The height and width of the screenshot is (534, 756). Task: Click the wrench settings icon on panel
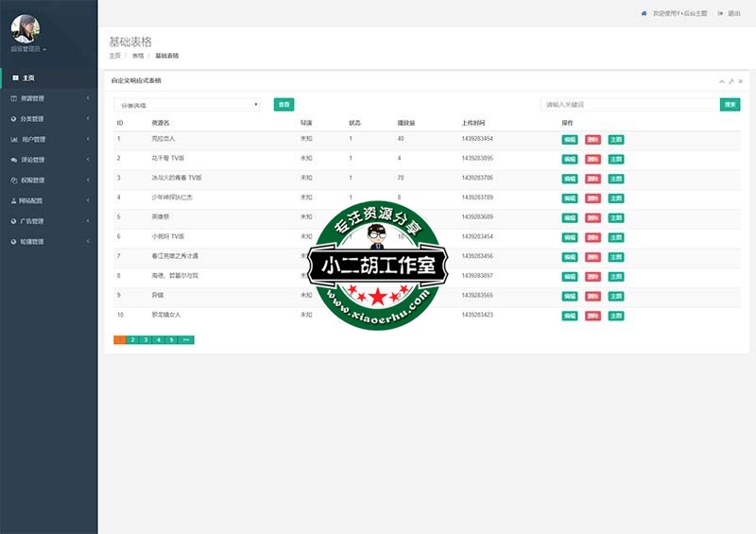coord(731,82)
